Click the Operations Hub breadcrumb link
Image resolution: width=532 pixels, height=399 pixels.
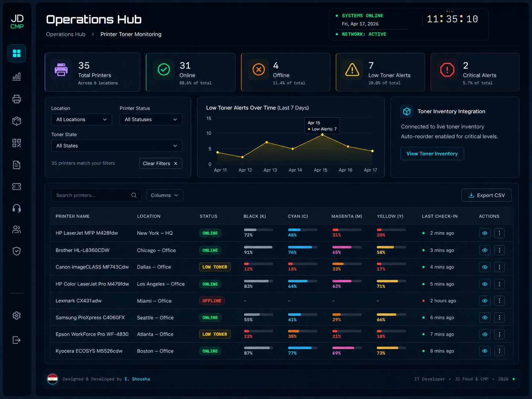point(66,34)
